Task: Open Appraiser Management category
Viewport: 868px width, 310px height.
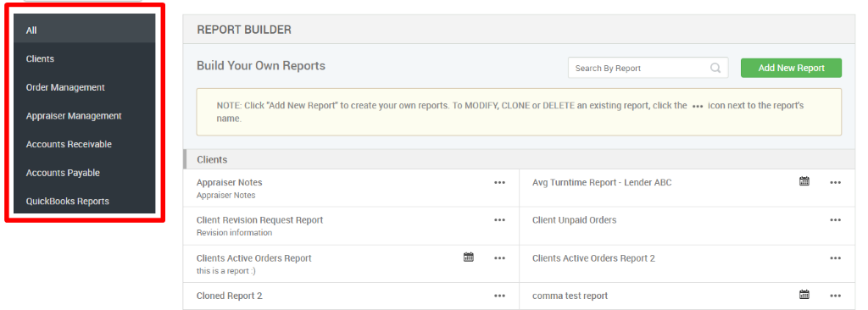Action: [x=85, y=116]
